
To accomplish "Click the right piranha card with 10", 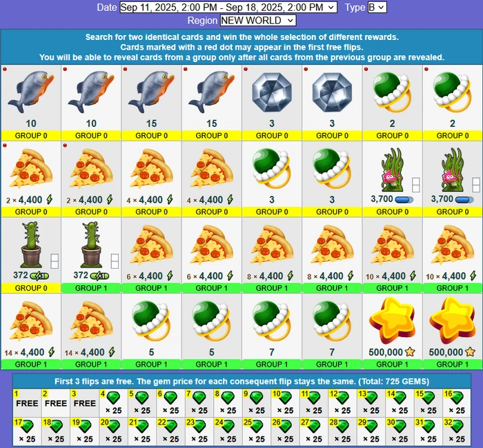I will 91,103.
